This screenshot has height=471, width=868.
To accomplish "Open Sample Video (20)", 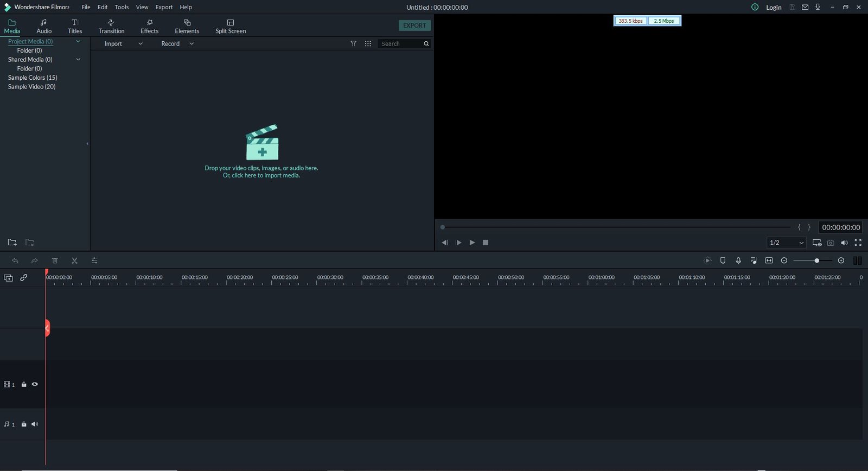I will click(x=31, y=87).
